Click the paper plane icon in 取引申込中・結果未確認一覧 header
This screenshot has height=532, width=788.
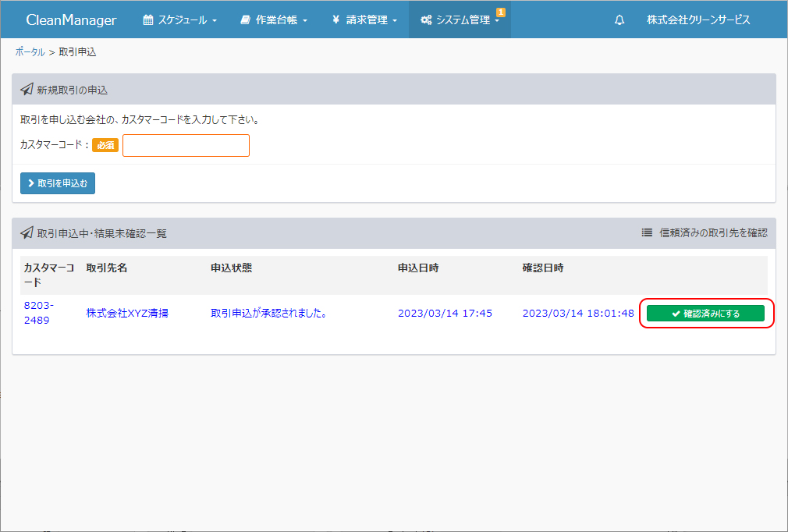point(27,233)
